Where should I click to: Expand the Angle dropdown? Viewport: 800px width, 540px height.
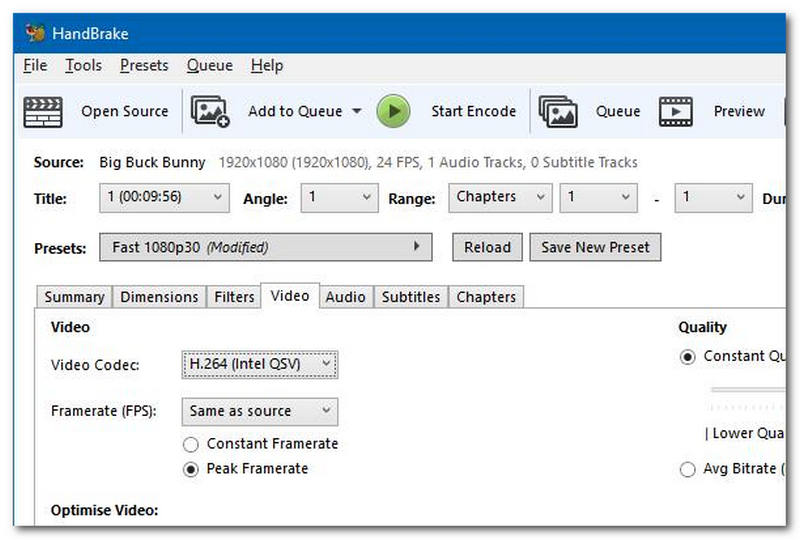coord(339,198)
